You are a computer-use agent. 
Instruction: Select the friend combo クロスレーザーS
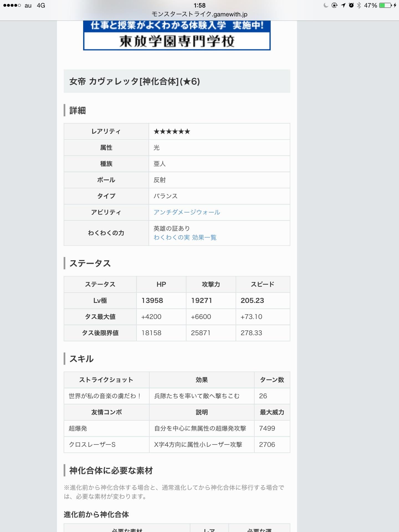(92, 444)
